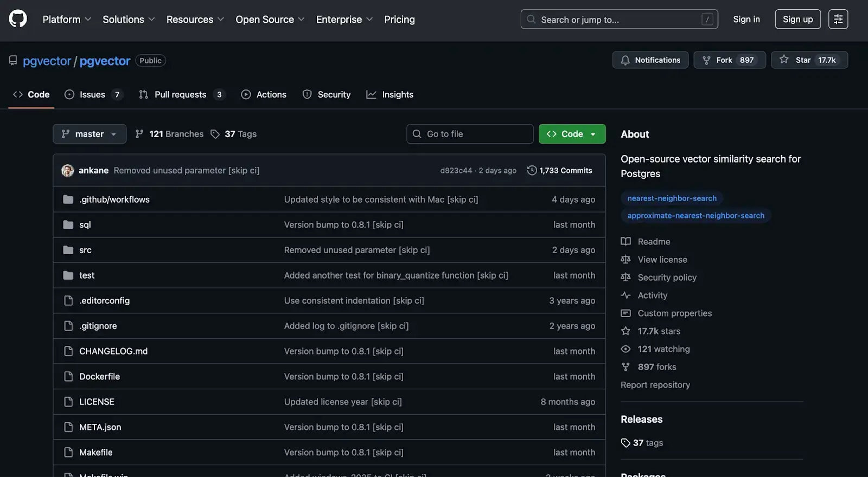Click the Notifications bell button
Image resolution: width=868 pixels, height=477 pixels.
(x=650, y=60)
